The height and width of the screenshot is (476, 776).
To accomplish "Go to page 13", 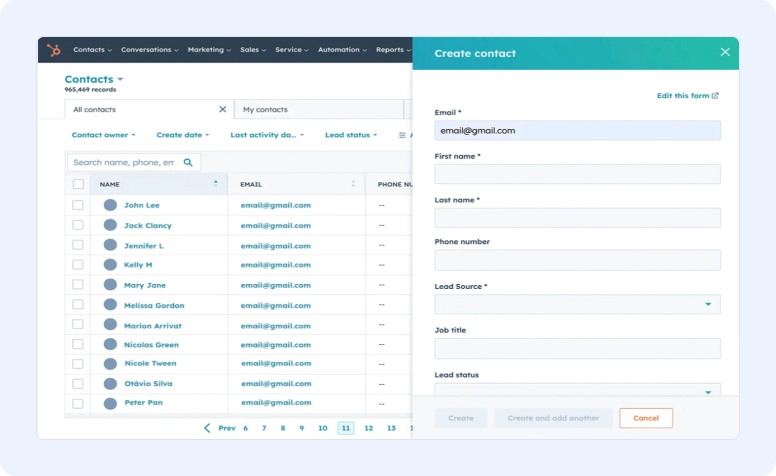I will (391, 428).
